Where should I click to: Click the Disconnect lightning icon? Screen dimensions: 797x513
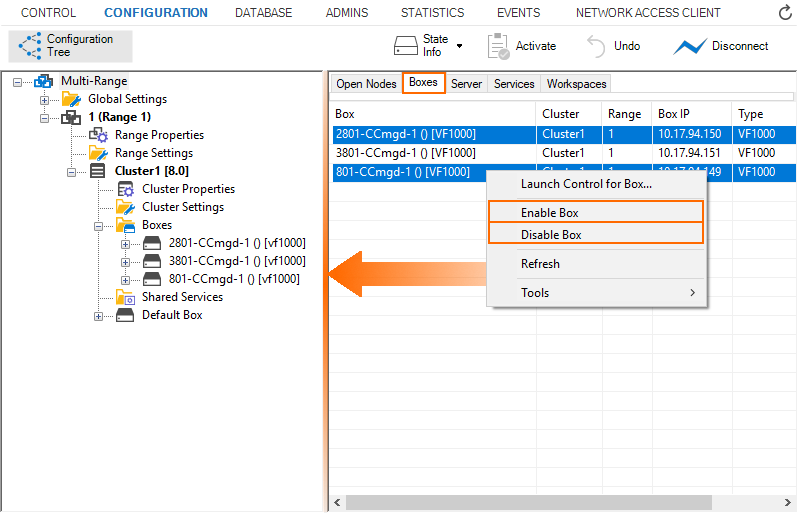click(x=690, y=46)
